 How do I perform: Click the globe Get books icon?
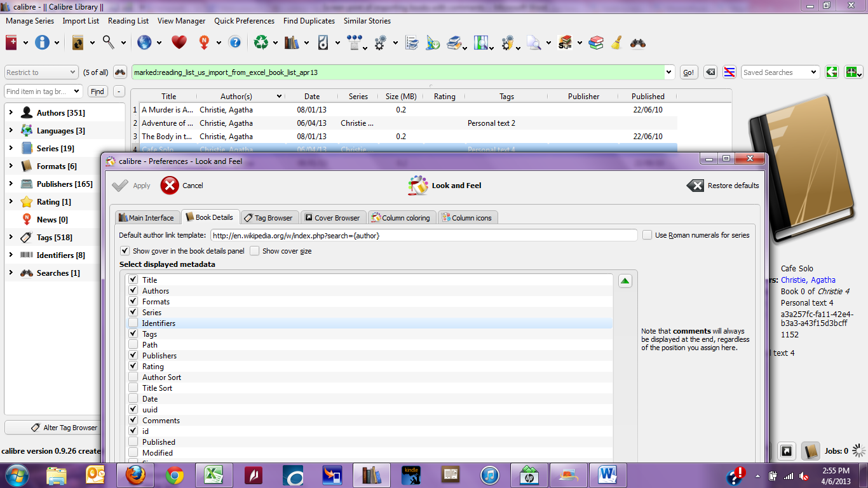click(145, 43)
